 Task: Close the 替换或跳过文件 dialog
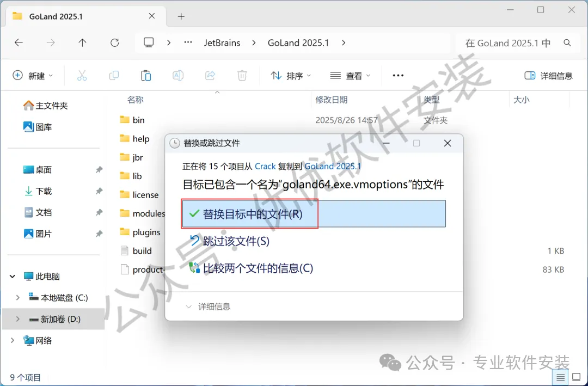coord(448,143)
